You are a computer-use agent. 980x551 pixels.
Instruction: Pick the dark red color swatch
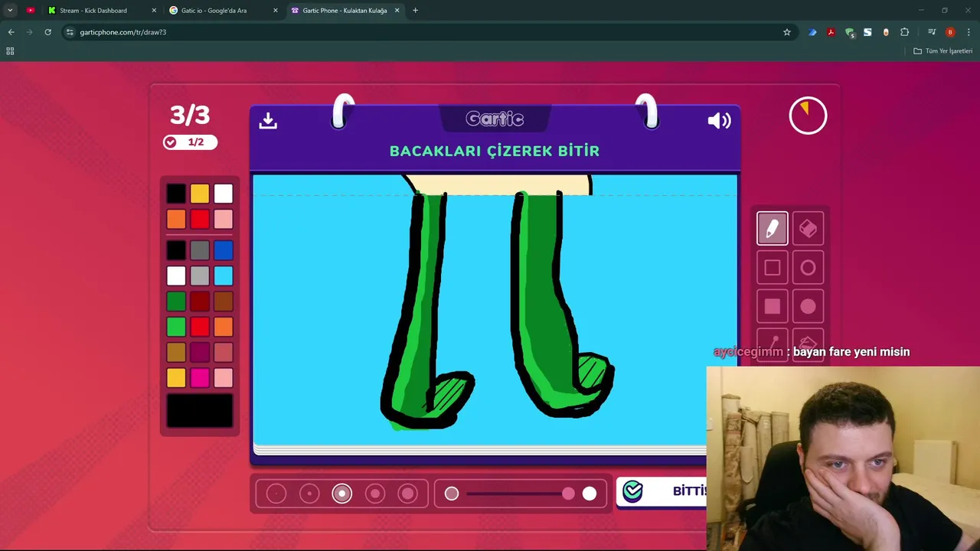(199, 302)
